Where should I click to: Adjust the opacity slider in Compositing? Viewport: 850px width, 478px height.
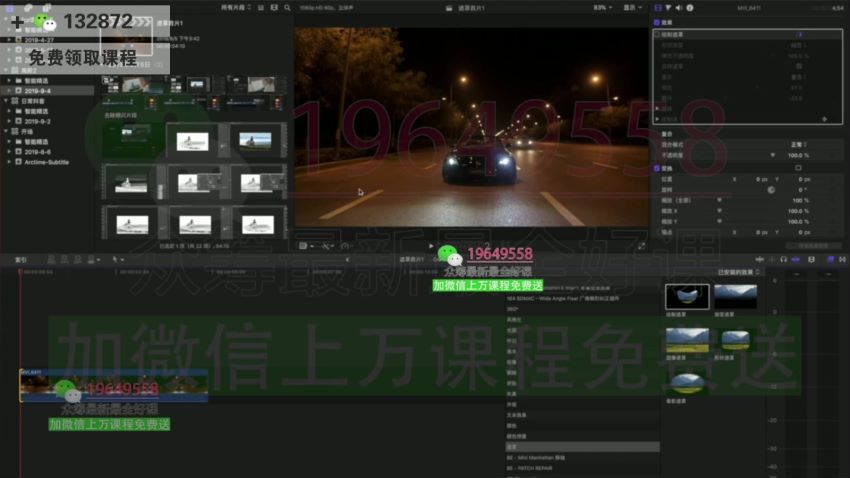click(x=772, y=156)
